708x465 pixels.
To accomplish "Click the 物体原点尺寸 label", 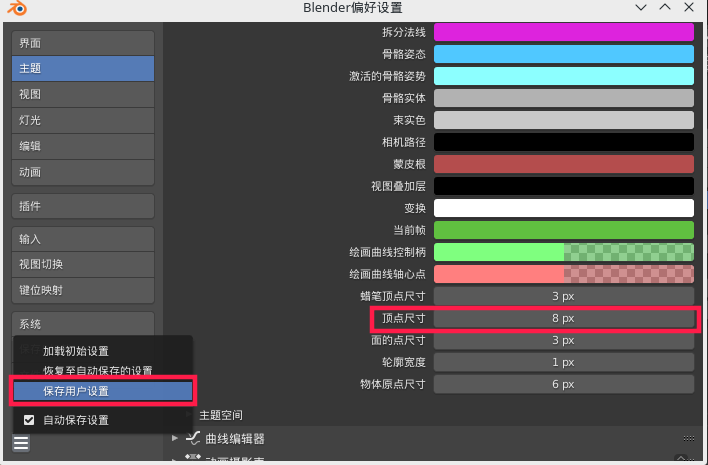I will point(393,384).
